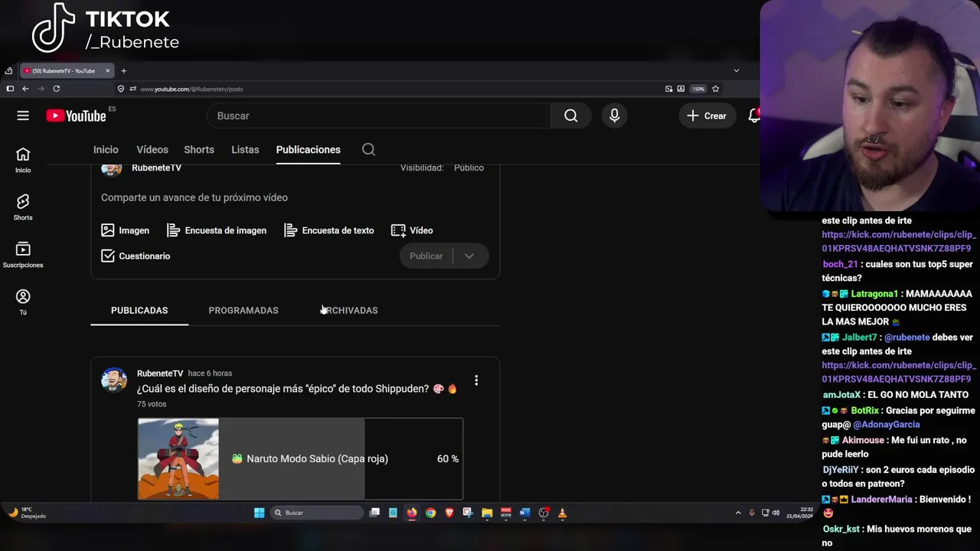The image size is (980, 551).
Task: Open the 'hace 6 horas' post timestamp
Action: click(x=210, y=373)
